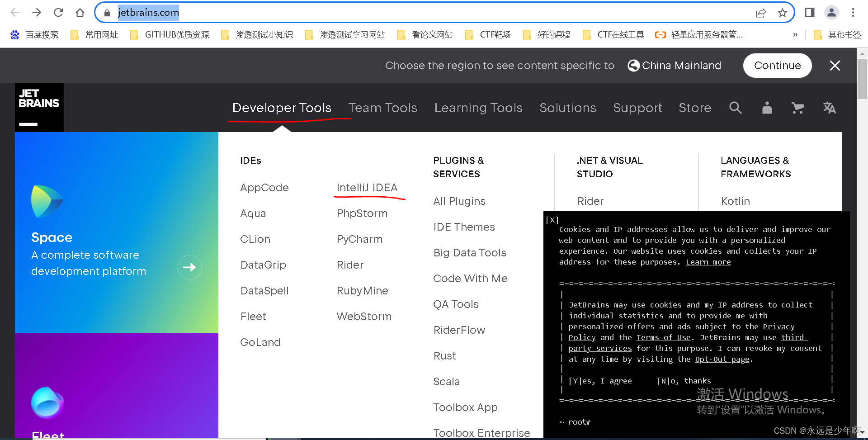The image size is (868, 440).
Task: Share this page from address bar
Action: tap(761, 13)
